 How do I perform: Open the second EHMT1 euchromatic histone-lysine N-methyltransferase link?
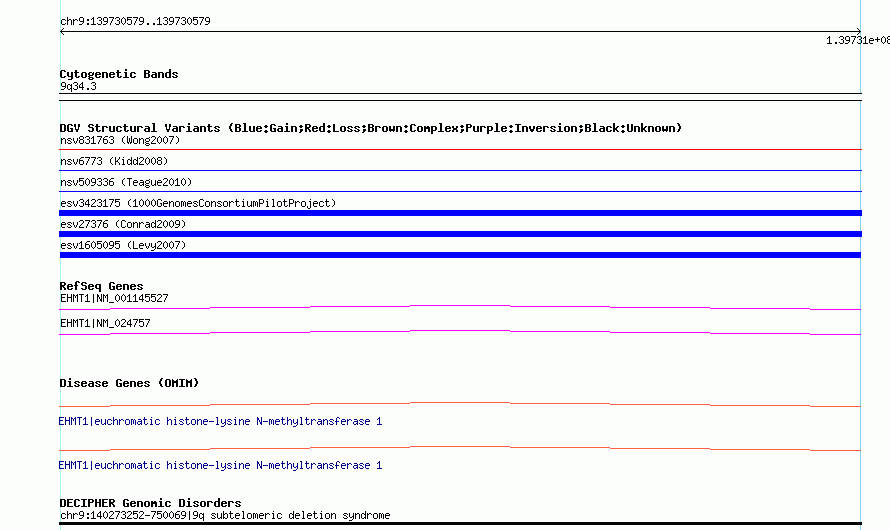pos(220,465)
